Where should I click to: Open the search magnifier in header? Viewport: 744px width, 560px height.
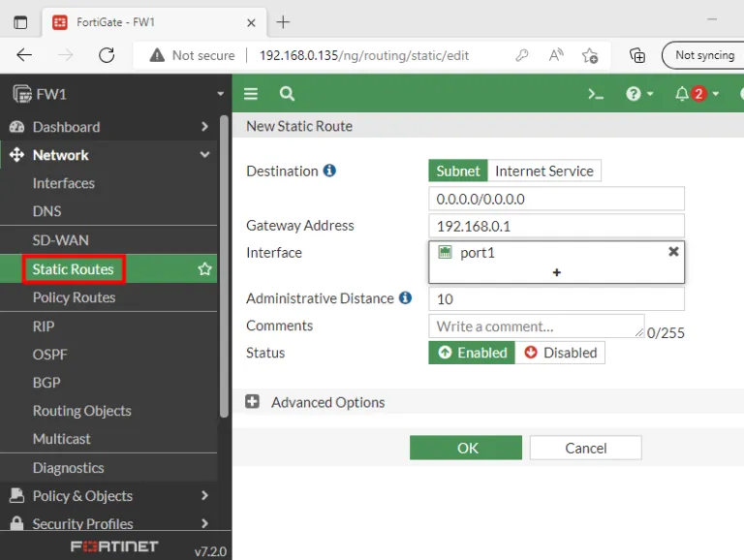pyautogui.click(x=287, y=94)
